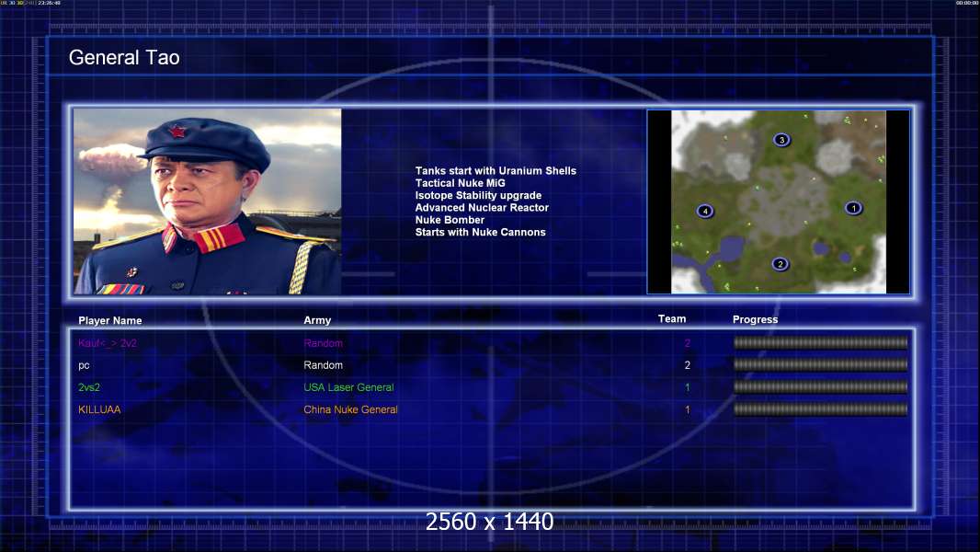Click Isotope Stability upgrade text

478,196
